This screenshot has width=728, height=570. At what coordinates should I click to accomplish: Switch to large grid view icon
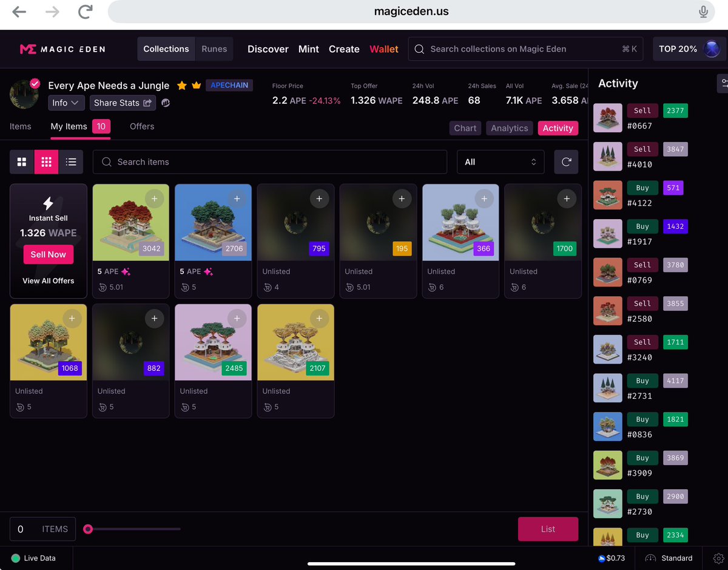point(22,162)
